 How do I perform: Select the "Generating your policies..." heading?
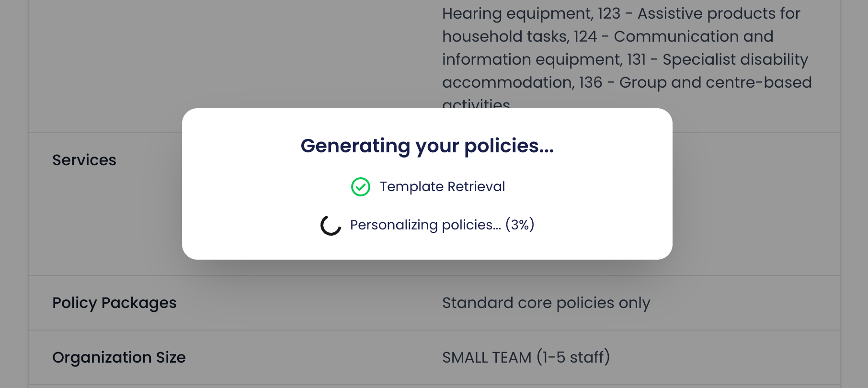coord(427,146)
